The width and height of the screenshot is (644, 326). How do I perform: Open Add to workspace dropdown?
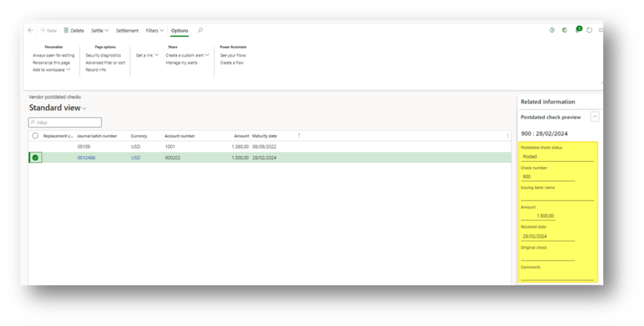pos(51,70)
